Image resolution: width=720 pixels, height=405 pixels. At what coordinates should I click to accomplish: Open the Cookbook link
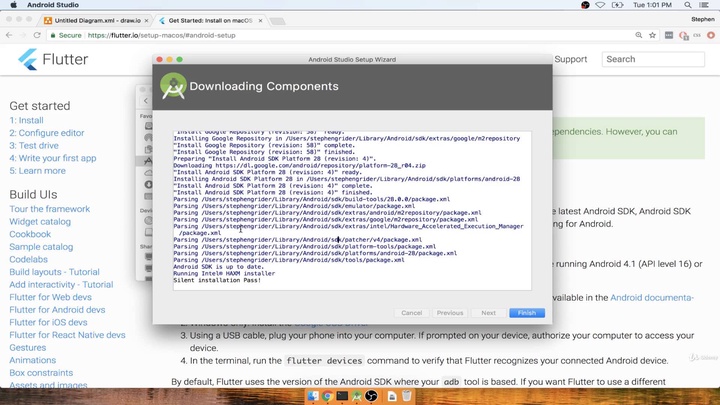coord(30,234)
